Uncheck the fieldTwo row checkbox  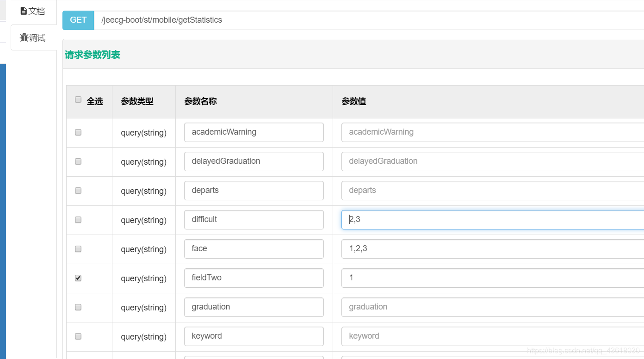[78, 278]
